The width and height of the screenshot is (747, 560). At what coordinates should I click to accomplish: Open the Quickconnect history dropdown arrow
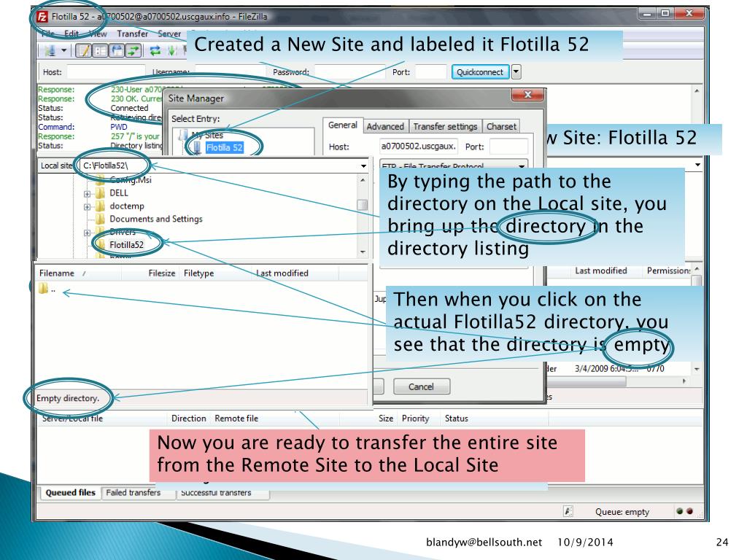coord(516,72)
